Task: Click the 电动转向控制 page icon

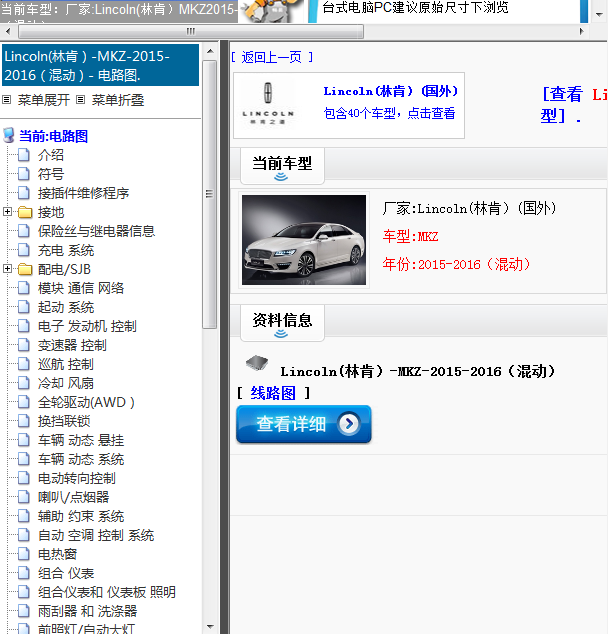Action: 24,478
